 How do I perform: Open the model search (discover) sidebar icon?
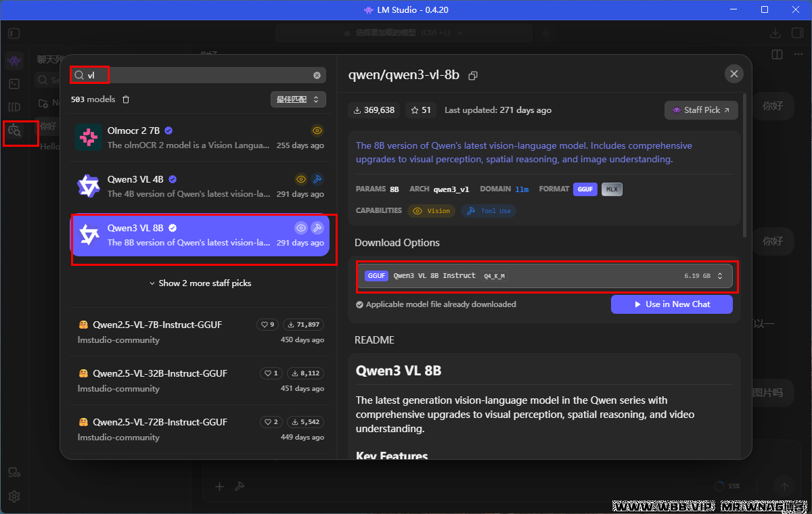click(14, 131)
